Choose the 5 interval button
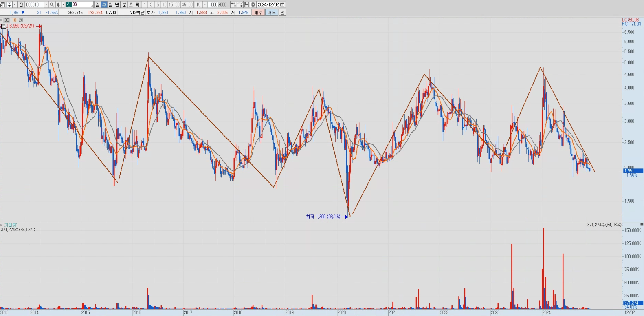This screenshot has height=316, width=644. click(158, 4)
